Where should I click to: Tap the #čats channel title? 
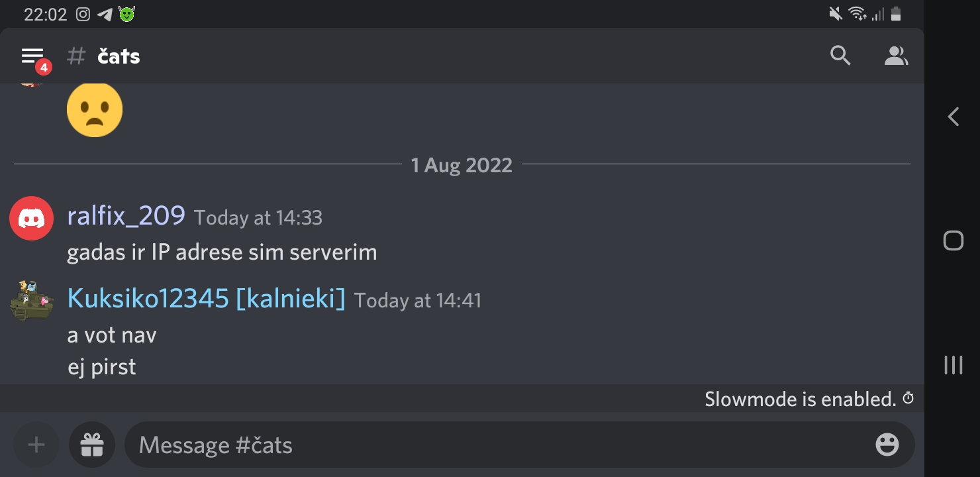pyautogui.click(x=119, y=56)
